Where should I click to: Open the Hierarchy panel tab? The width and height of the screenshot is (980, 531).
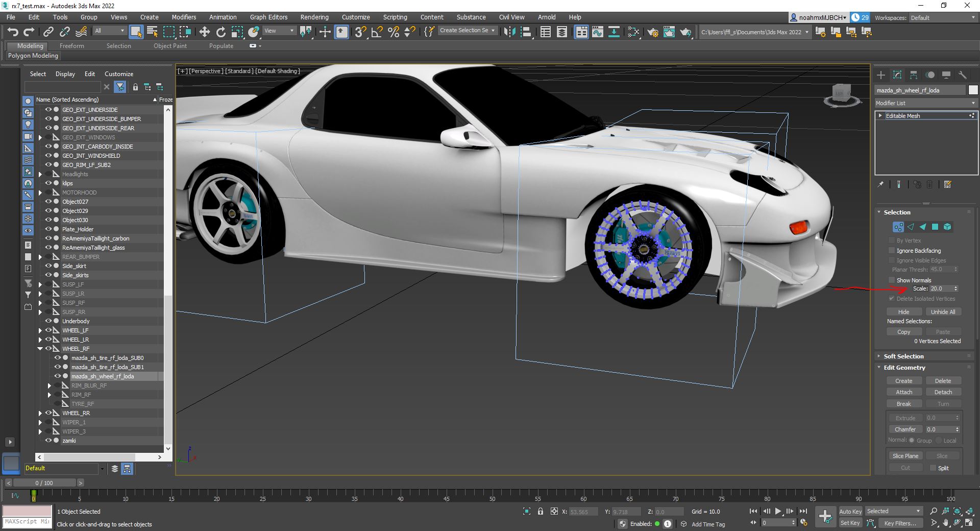pyautogui.click(x=914, y=75)
